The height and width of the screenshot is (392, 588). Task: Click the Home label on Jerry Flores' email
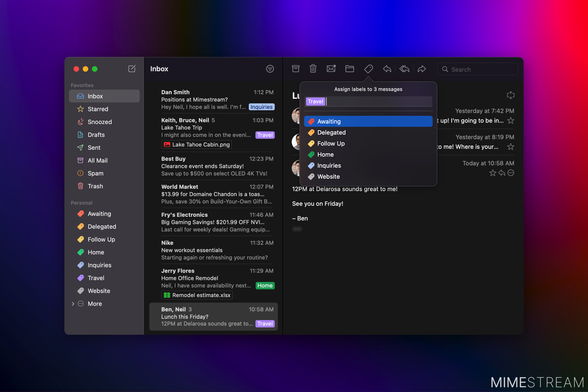pyautogui.click(x=265, y=286)
